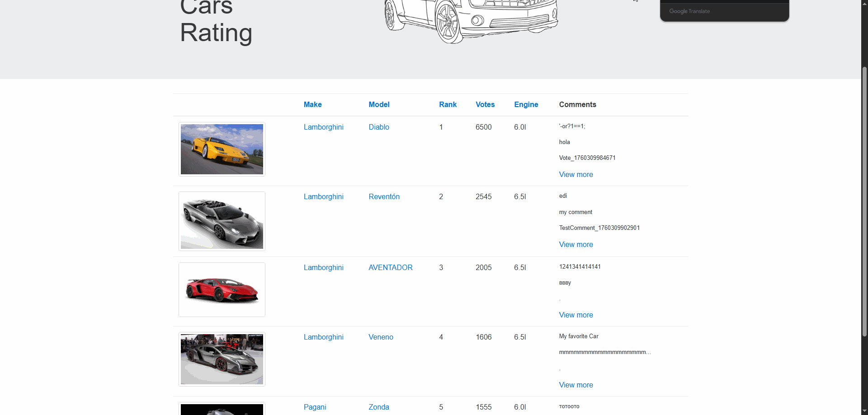
Task: Sort table by Engine header
Action: pos(526,104)
